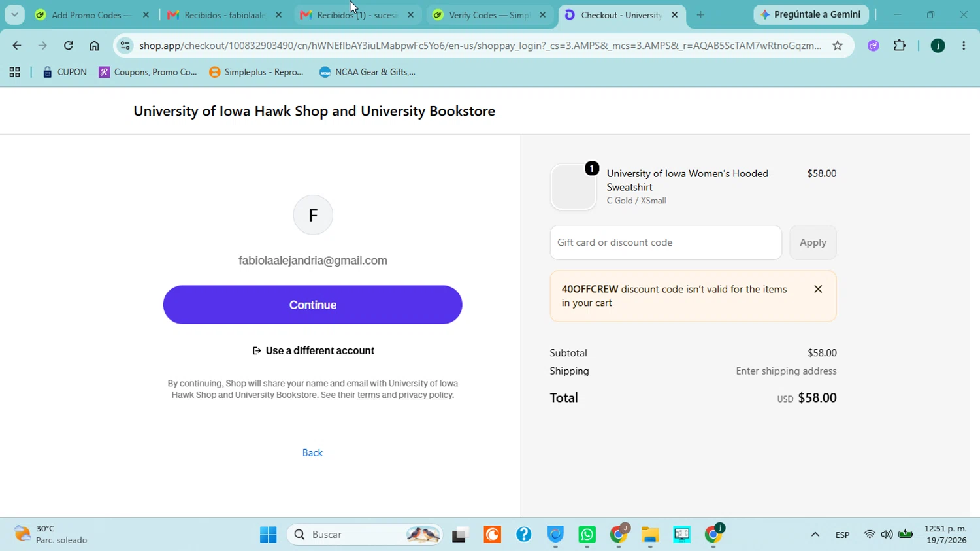Click the product name Women's Hooded Sweatshirt
980x551 pixels.
687,180
